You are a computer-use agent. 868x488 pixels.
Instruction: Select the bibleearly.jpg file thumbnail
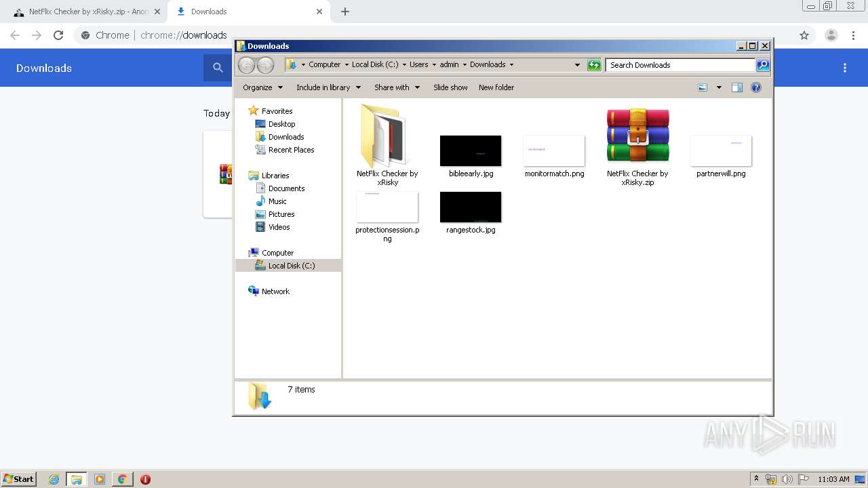[471, 150]
